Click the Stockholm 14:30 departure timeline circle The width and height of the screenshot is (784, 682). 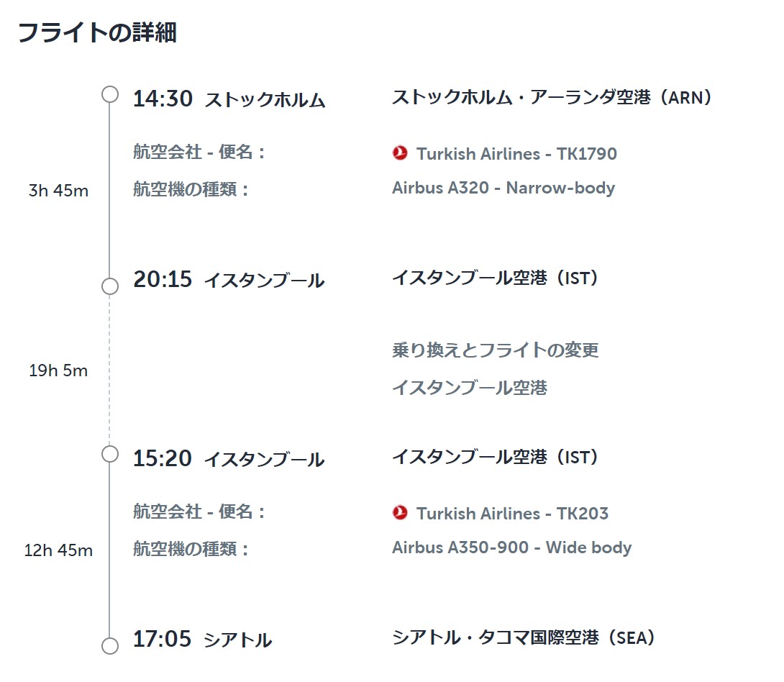click(x=110, y=94)
